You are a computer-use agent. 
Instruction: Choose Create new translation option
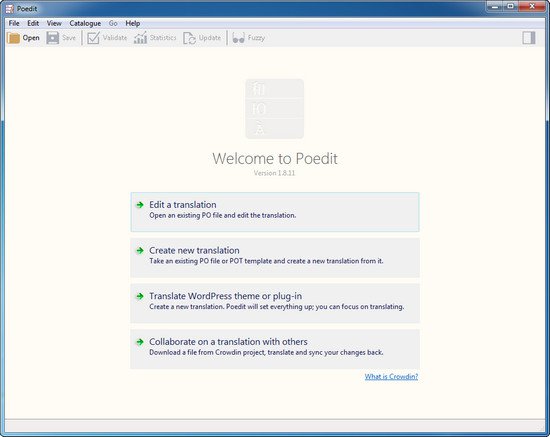coord(275,258)
